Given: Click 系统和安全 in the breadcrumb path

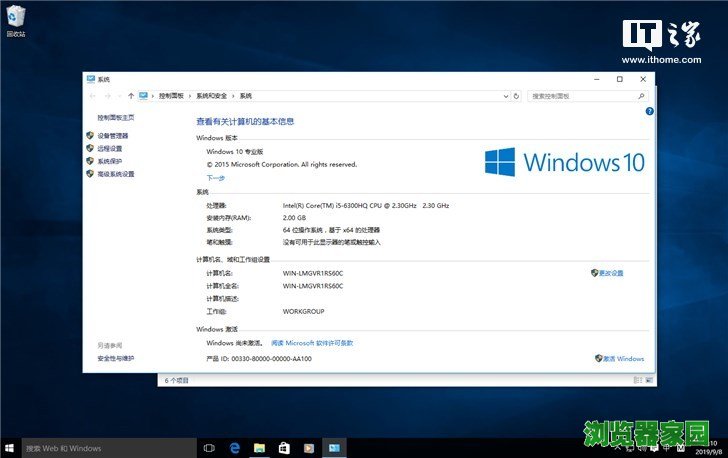Looking at the screenshot, I should tap(212, 96).
